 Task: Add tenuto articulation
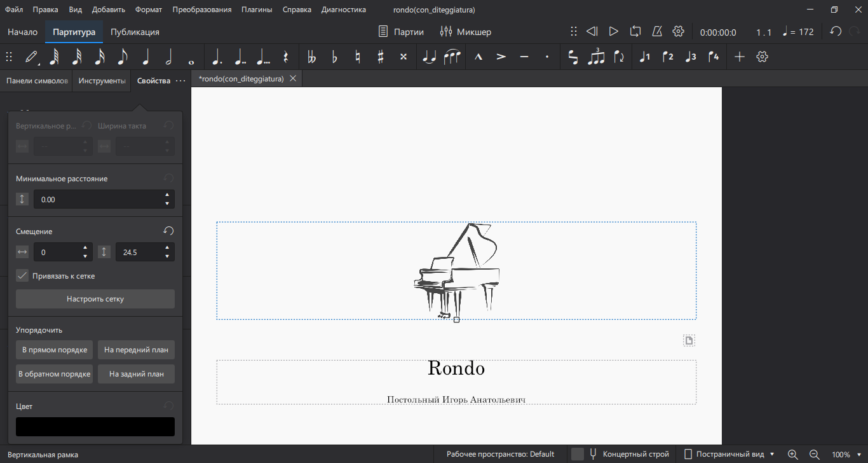point(524,57)
